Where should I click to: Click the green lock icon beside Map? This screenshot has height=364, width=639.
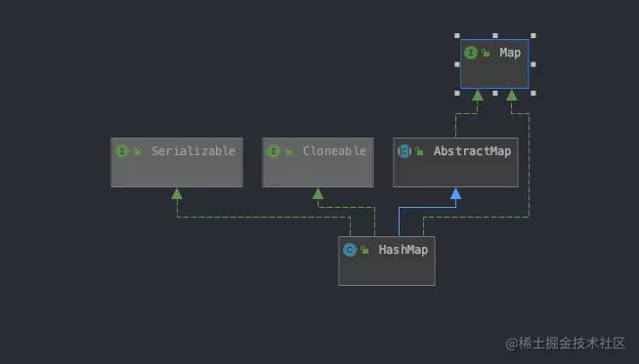pos(486,53)
